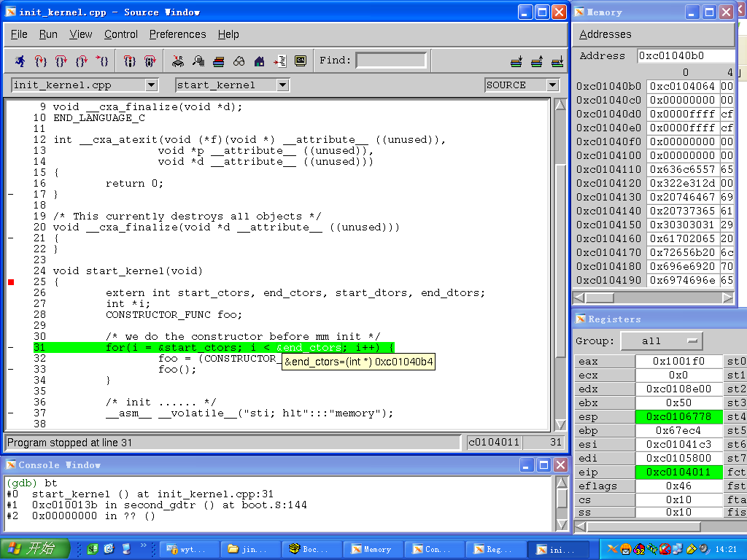
Task: Switch to the 'Boc...' taskbar button
Action: point(311,549)
